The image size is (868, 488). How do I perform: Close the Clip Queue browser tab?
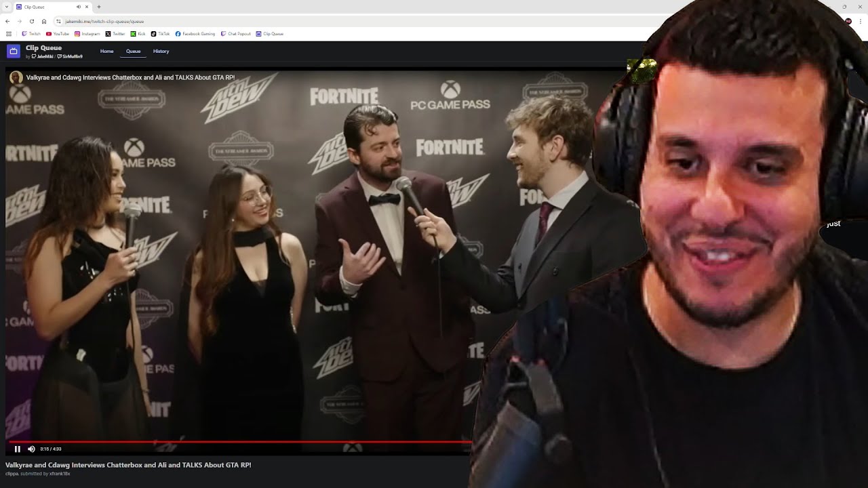(87, 7)
